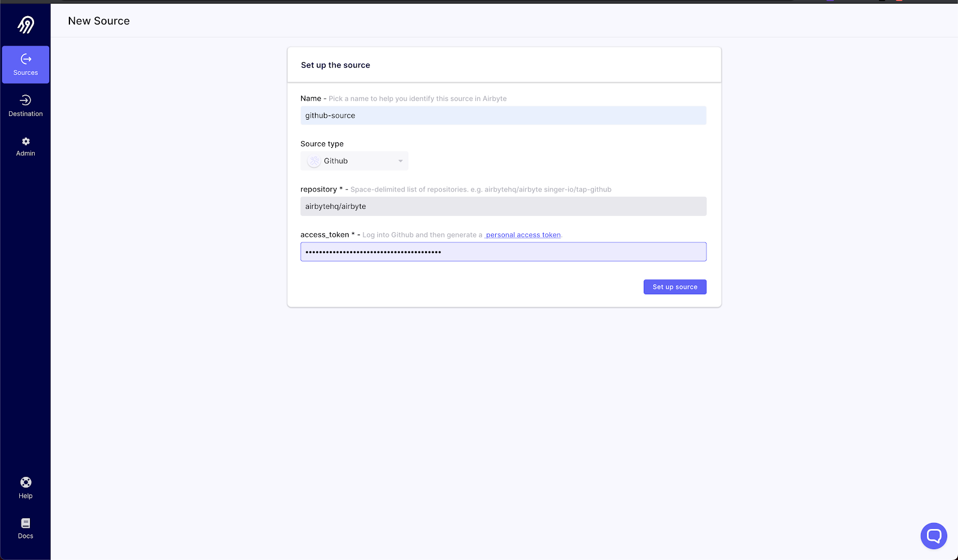The width and height of the screenshot is (958, 560).
Task: Open the personal access token link
Action: (523, 235)
